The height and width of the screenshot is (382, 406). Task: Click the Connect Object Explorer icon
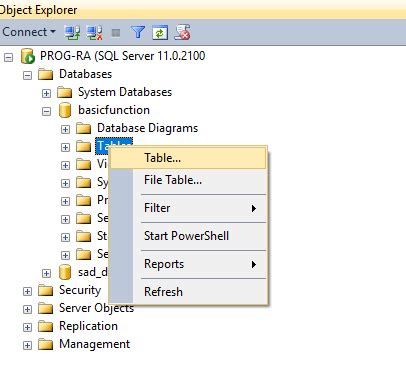pos(72,33)
